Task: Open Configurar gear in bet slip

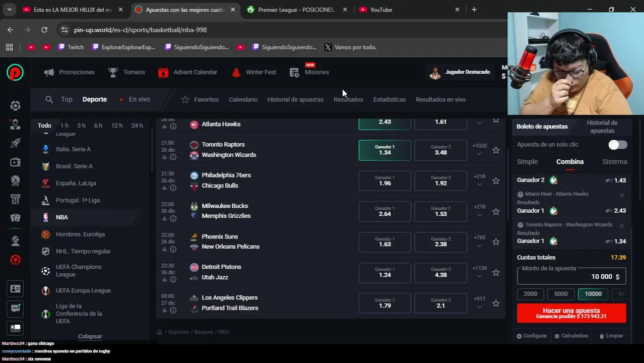Action: click(532, 336)
